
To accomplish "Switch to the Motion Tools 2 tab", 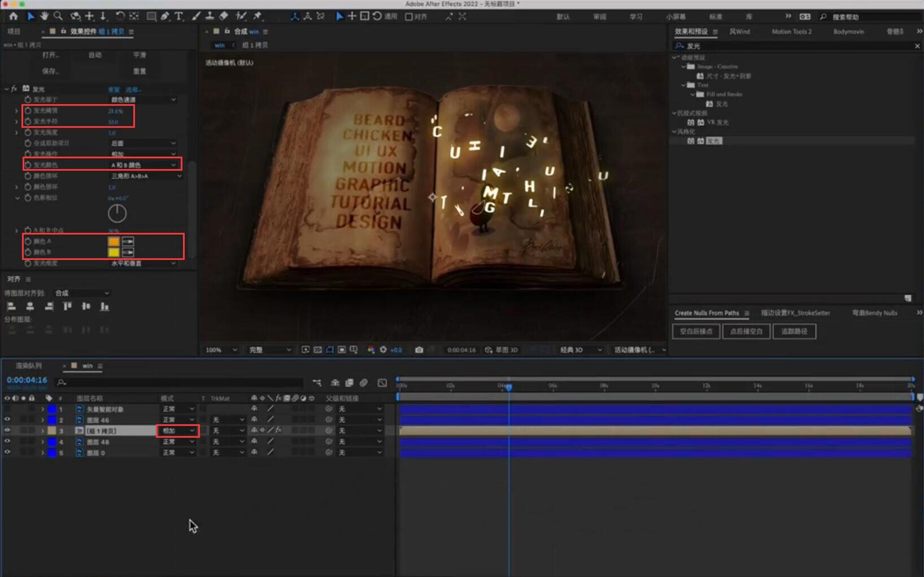I will tap(791, 32).
